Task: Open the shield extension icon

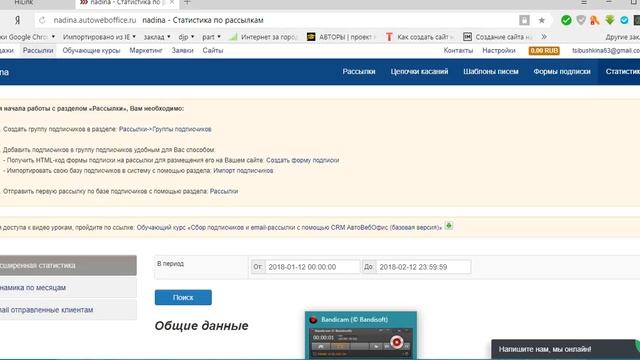Action: tap(581, 20)
